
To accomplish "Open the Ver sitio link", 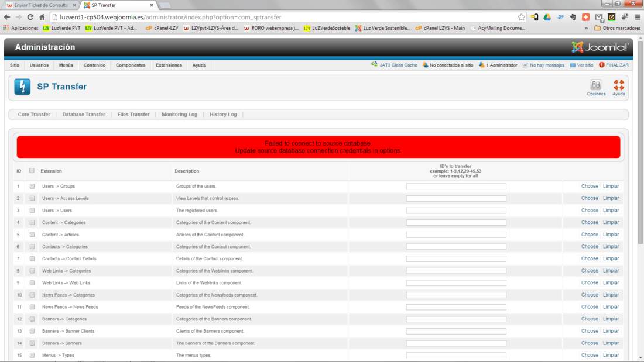I will click(x=581, y=65).
